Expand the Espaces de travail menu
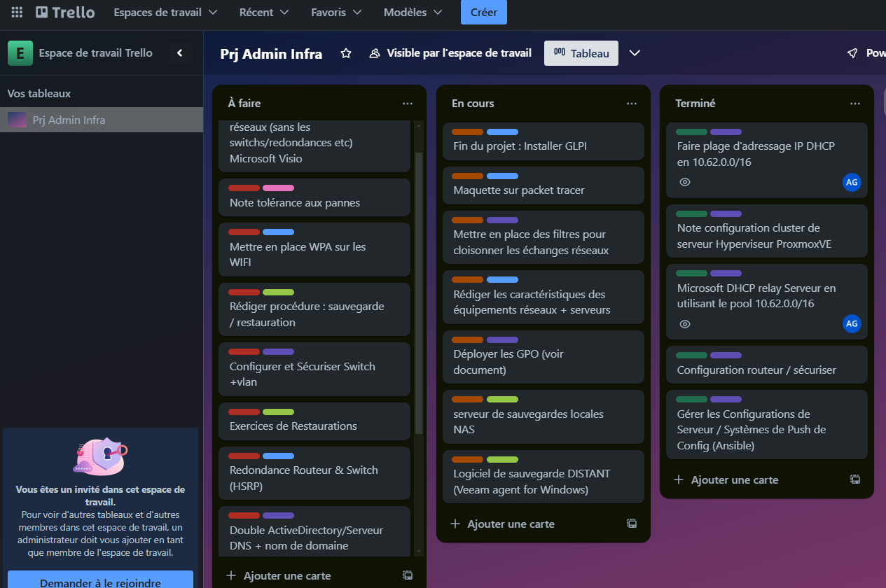Viewport: 886px width, 588px height. point(165,12)
